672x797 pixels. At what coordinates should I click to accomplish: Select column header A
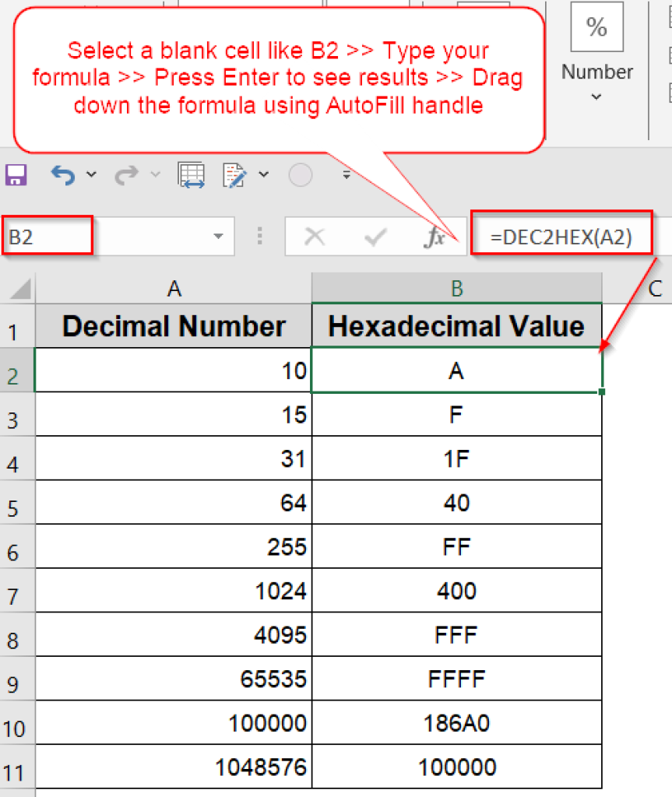174,288
